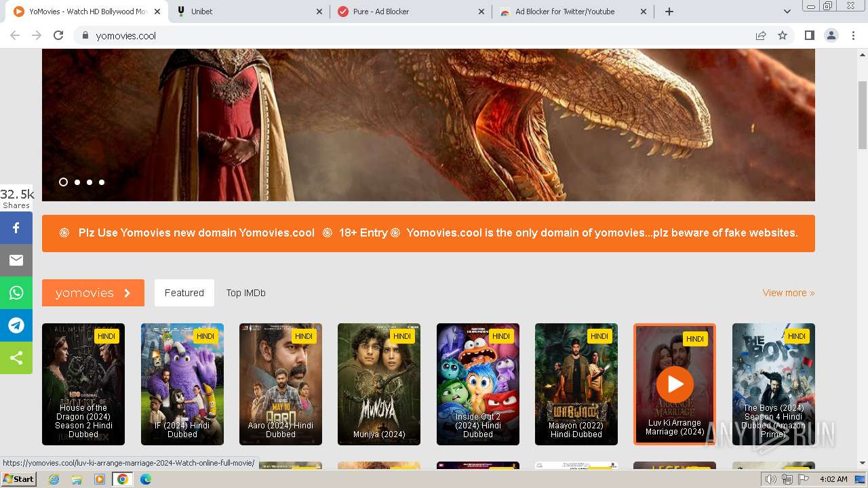Open the browser share-page icon

coord(761,35)
